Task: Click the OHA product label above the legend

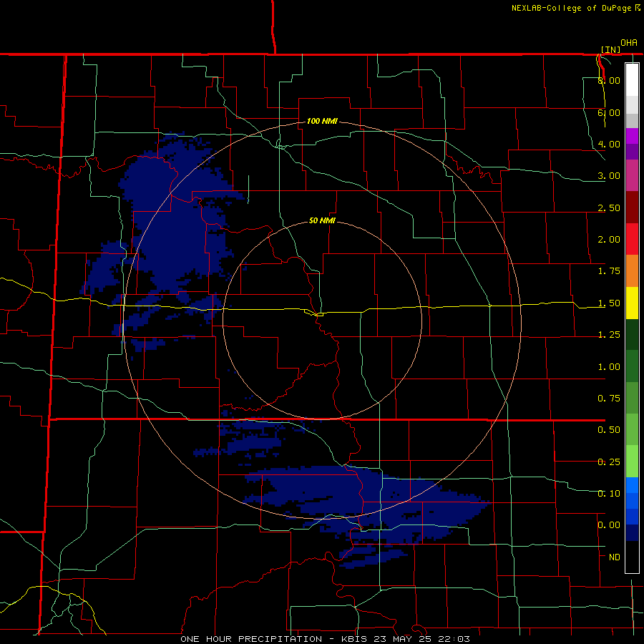Action: click(629, 43)
